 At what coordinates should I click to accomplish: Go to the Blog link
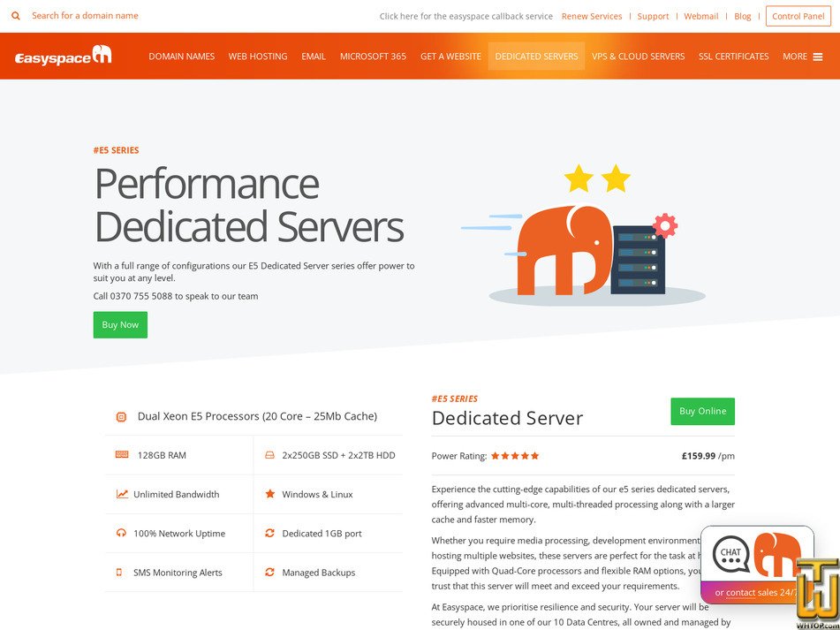click(743, 16)
